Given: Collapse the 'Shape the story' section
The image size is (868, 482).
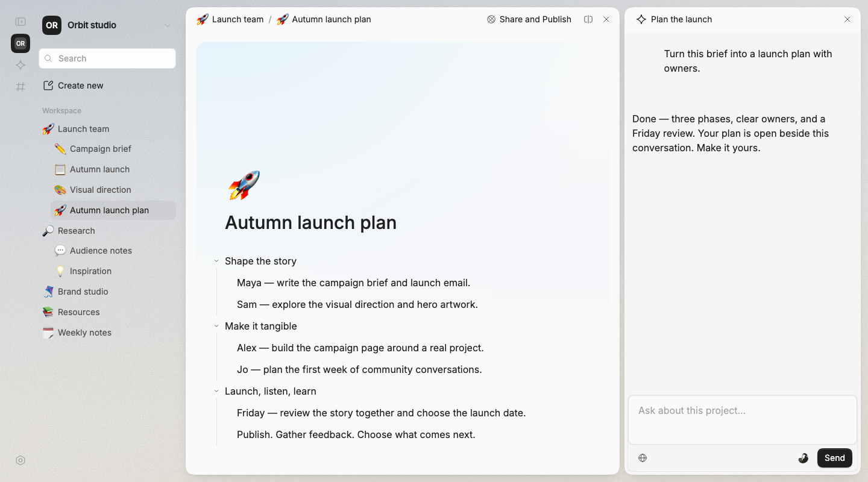Looking at the screenshot, I should point(216,261).
